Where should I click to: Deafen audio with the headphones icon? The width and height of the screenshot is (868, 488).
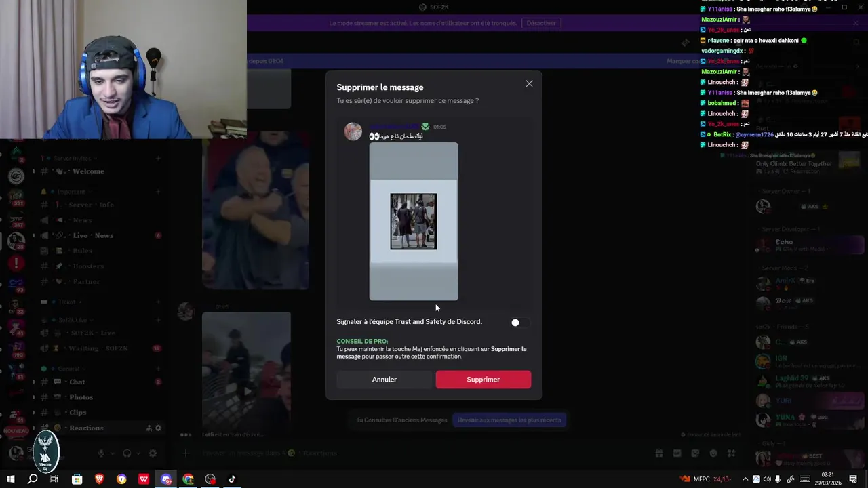tap(127, 453)
